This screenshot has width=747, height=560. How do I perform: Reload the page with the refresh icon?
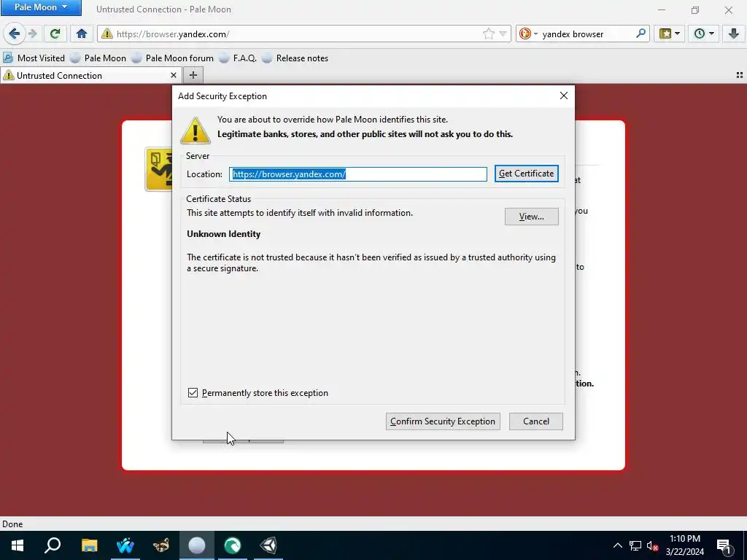point(55,34)
